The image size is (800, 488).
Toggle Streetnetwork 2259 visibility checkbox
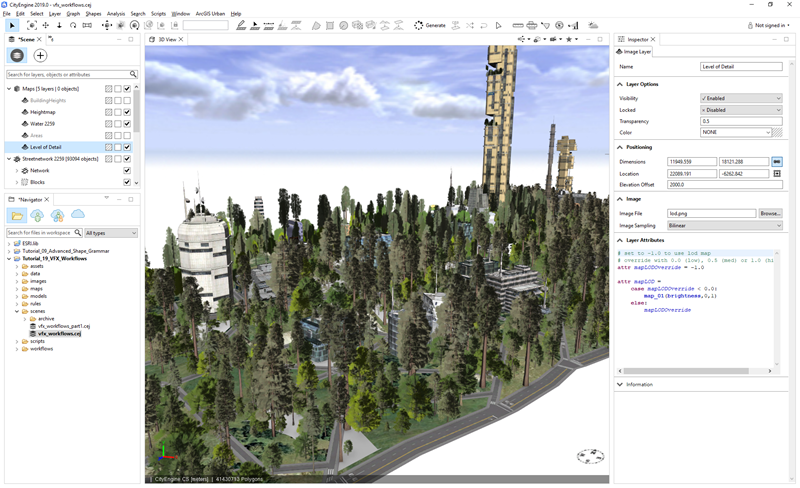(x=127, y=159)
